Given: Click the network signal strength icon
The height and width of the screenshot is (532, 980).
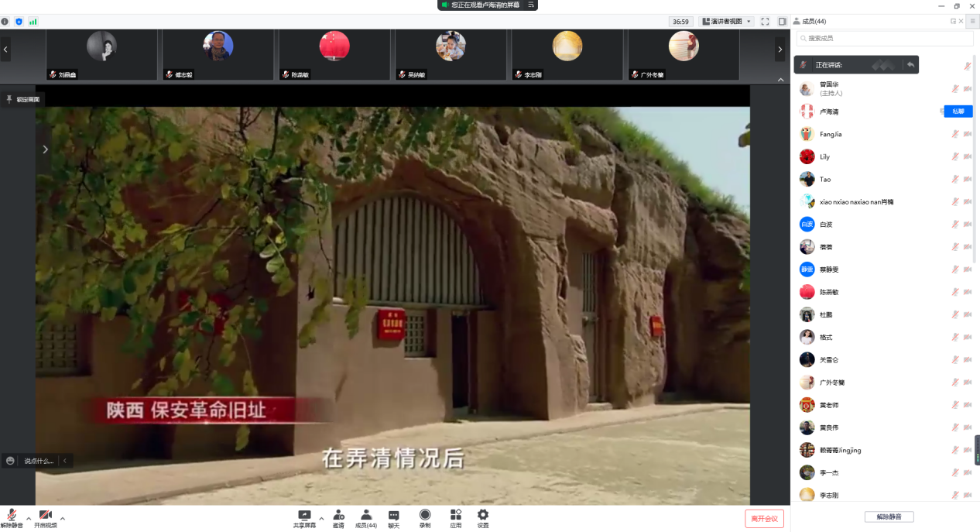Looking at the screenshot, I should point(33,22).
